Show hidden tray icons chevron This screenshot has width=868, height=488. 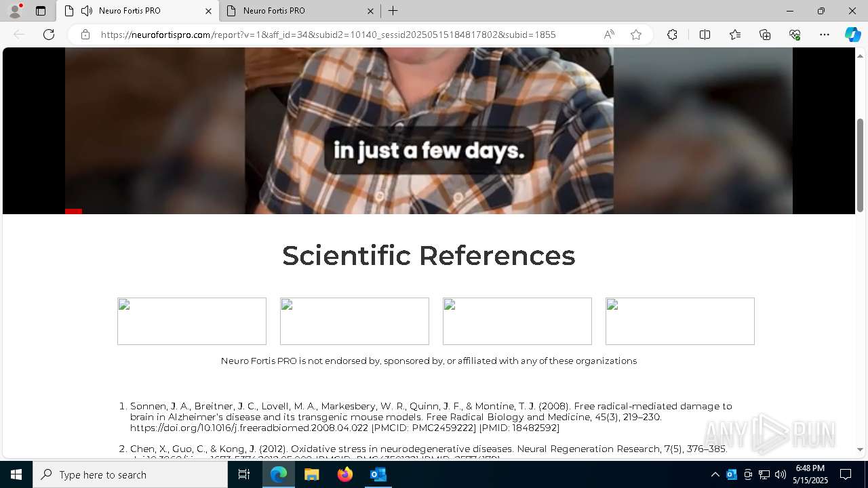click(x=715, y=474)
